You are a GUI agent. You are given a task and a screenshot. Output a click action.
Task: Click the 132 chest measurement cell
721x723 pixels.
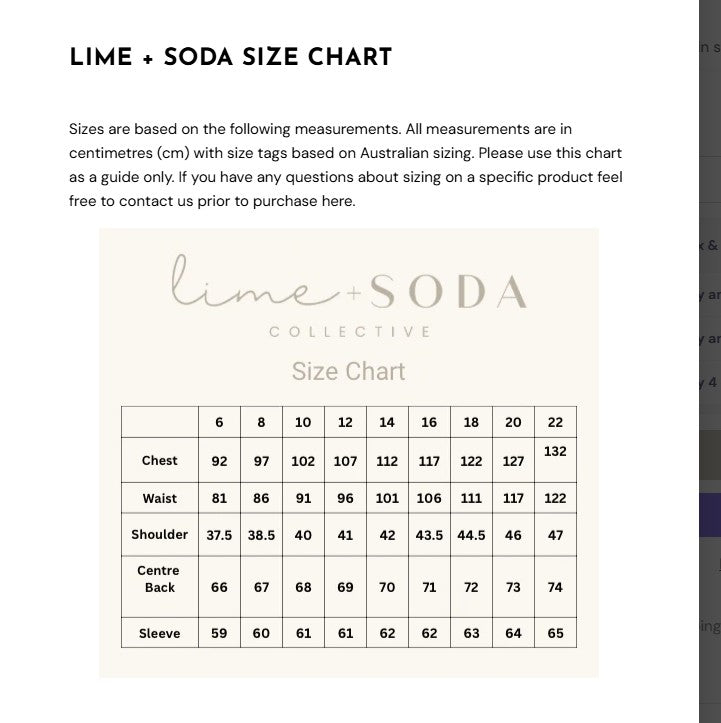[555, 451]
